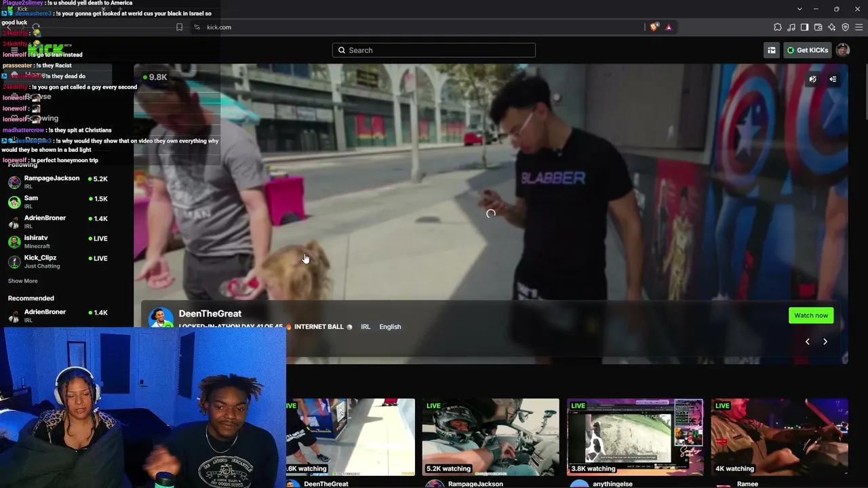Click RampageJackson name below the thumbnail
Image resolution: width=868 pixels, height=488 pixels.
475,484
